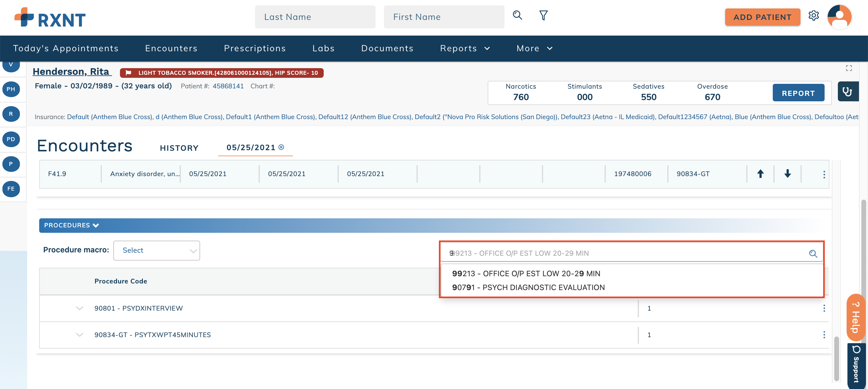Screen dimensions: 868x389
Task: Click the F41.9 diagnosis code cell
Action: 57,174
